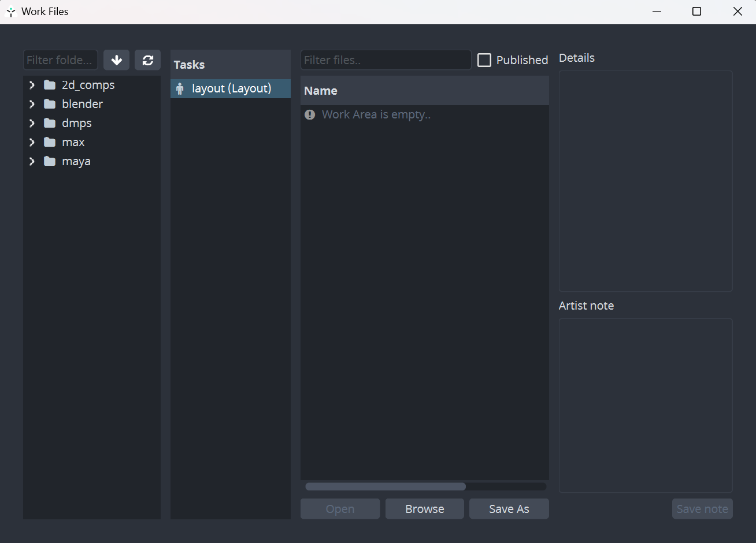Viewport: 756px width, 543px height.
Task: Enable the Published checkbox
Action: tap(484, 60)
